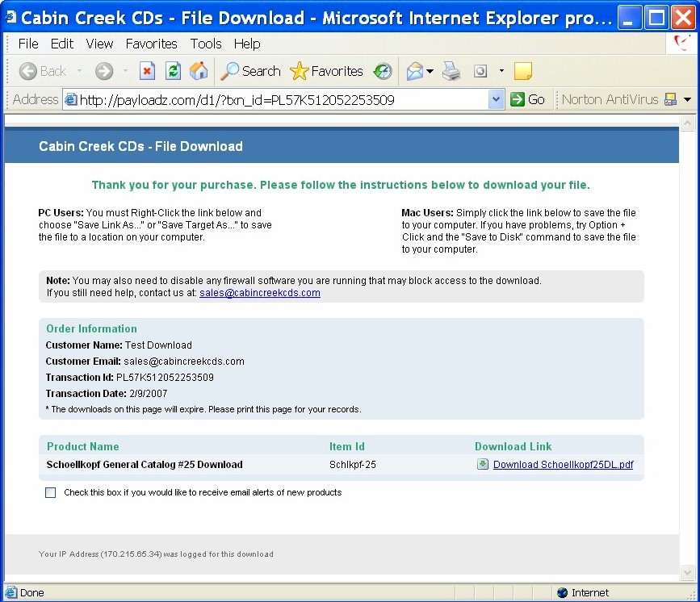This screenshot has width=700, height=602.
Task: Click the green download icon beside Schoellkopf25DL.pdf
Action: [483, 464]
